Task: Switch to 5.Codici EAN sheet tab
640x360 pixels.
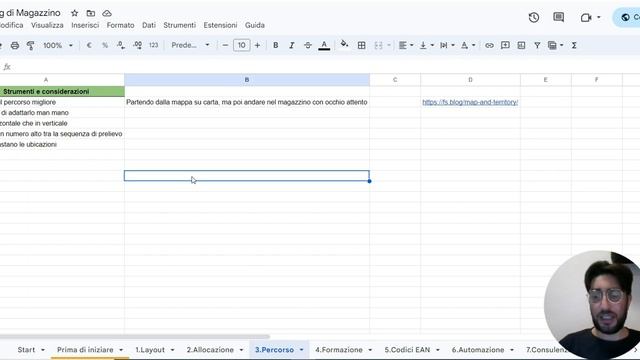Action: [x=407, y=350]
